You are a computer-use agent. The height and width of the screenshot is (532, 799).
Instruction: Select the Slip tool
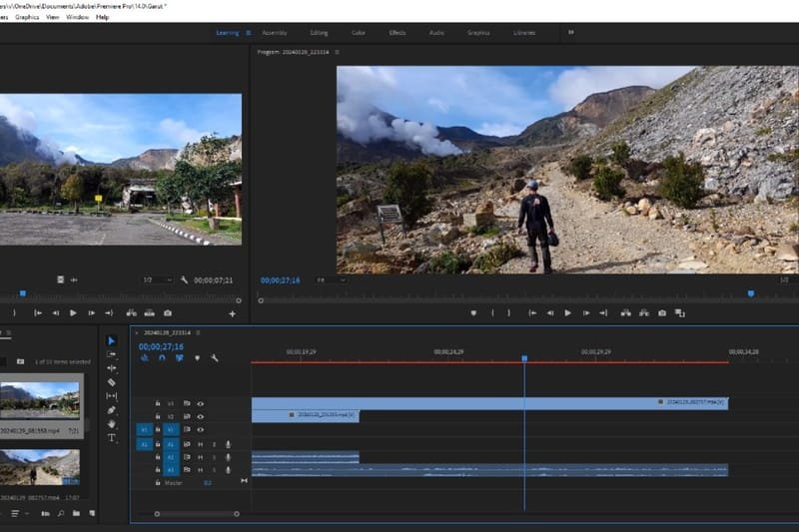[112, 395]
